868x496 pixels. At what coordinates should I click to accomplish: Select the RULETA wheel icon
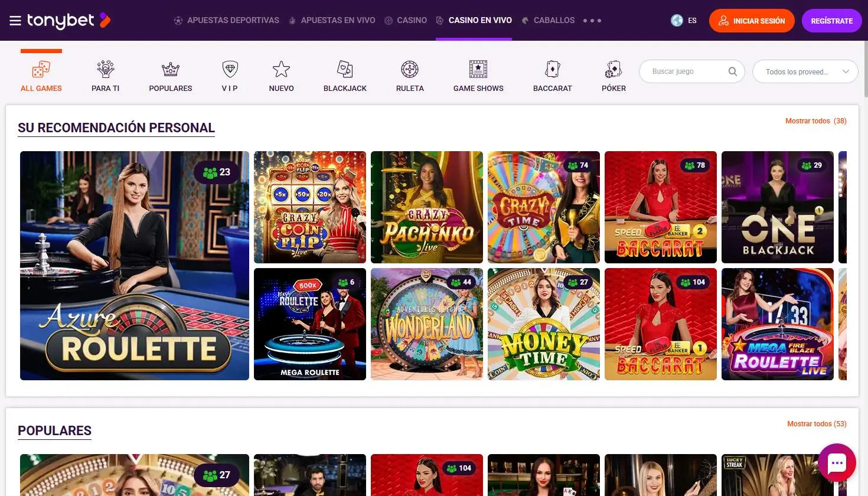coord(410,69)
